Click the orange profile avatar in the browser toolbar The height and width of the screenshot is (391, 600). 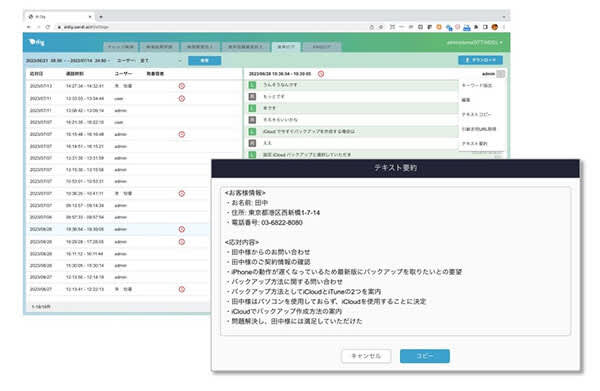pos(495,27)
